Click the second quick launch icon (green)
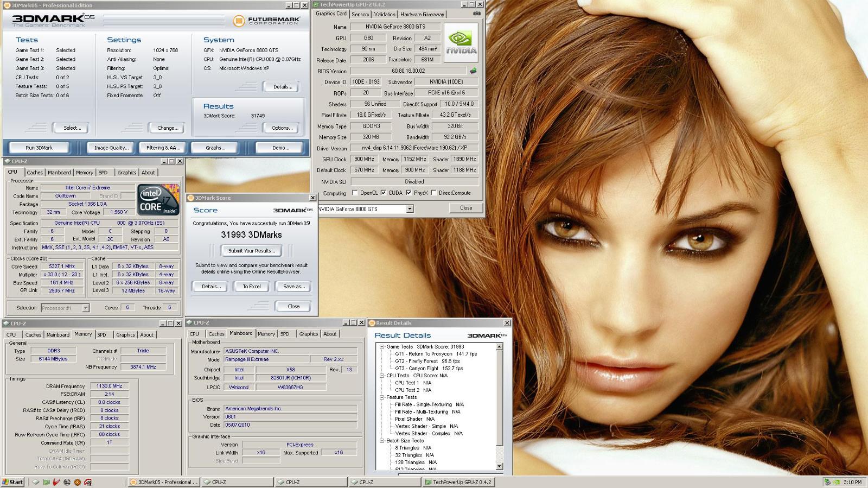This screenshot has height=488, width=868. [46, 482]
